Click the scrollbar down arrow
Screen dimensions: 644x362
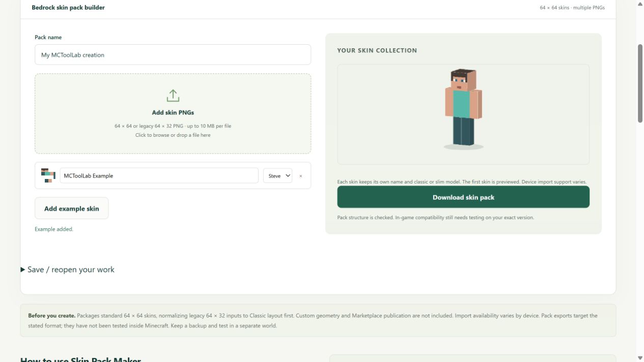640,358
